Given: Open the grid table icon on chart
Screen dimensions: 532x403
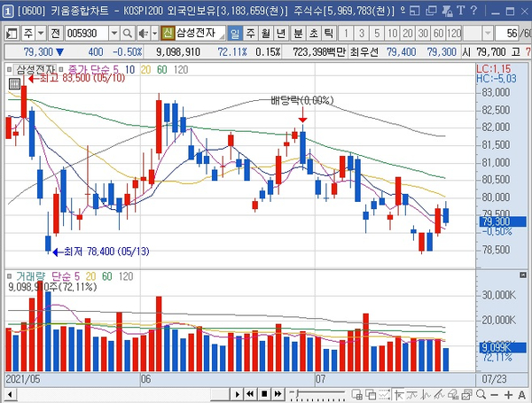Looking at the screenshot, I should click(14, 83).
